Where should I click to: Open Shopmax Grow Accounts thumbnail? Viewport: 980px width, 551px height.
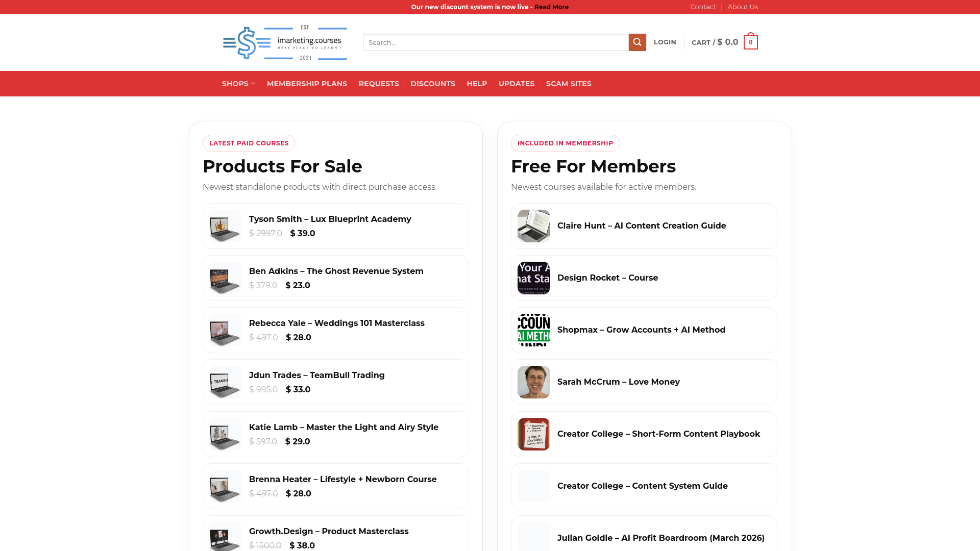pyautogui.click(x=534, y=330)
